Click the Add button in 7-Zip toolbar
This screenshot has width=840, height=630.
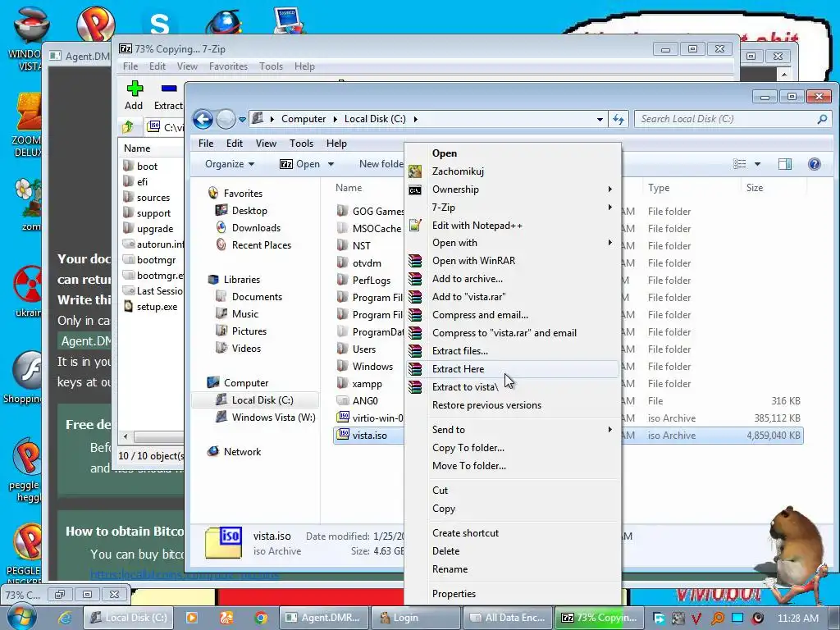[134, 95]
